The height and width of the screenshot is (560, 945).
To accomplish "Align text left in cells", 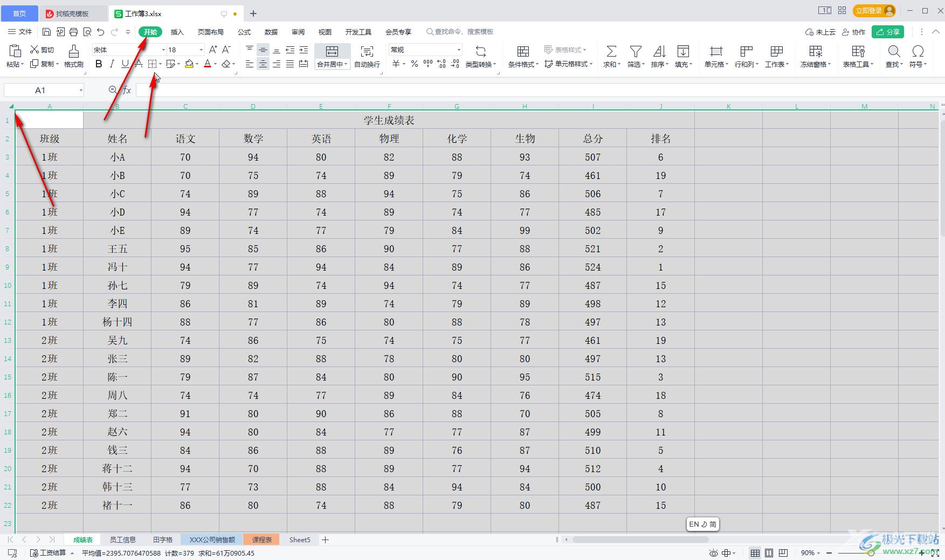I will click(x=250, y=64).
